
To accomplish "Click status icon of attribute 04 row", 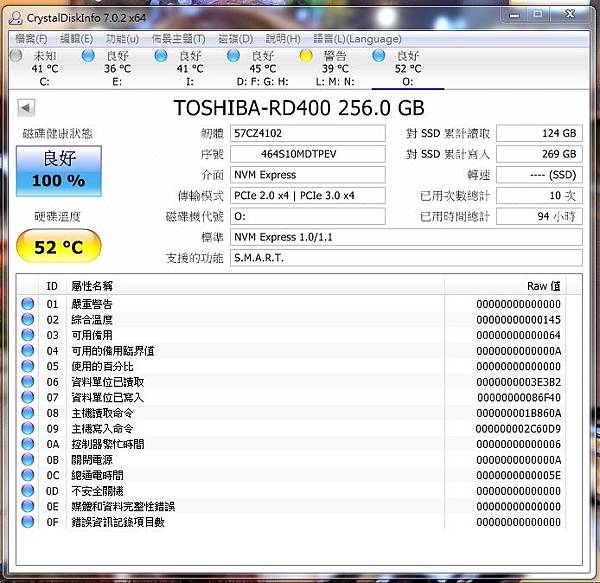I will point(28,350).
